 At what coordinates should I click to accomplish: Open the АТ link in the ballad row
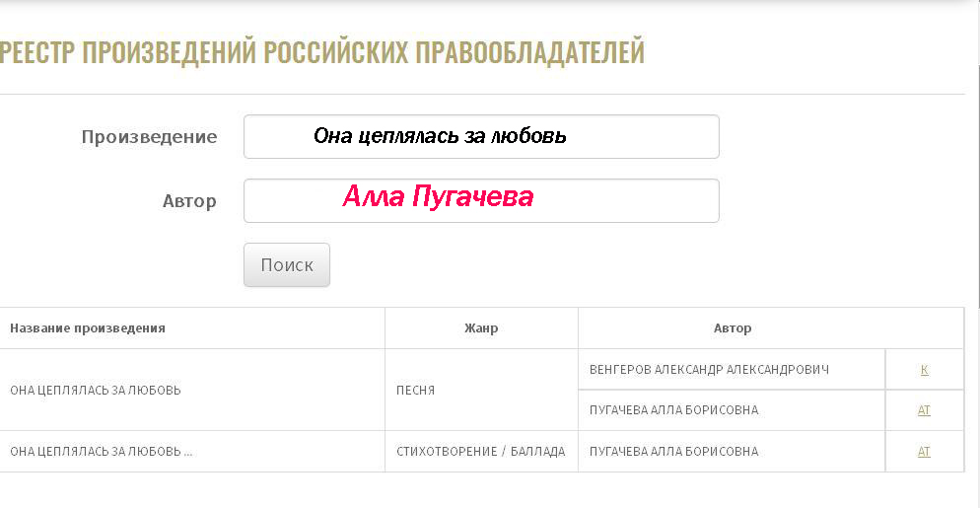tap(924, 452)
